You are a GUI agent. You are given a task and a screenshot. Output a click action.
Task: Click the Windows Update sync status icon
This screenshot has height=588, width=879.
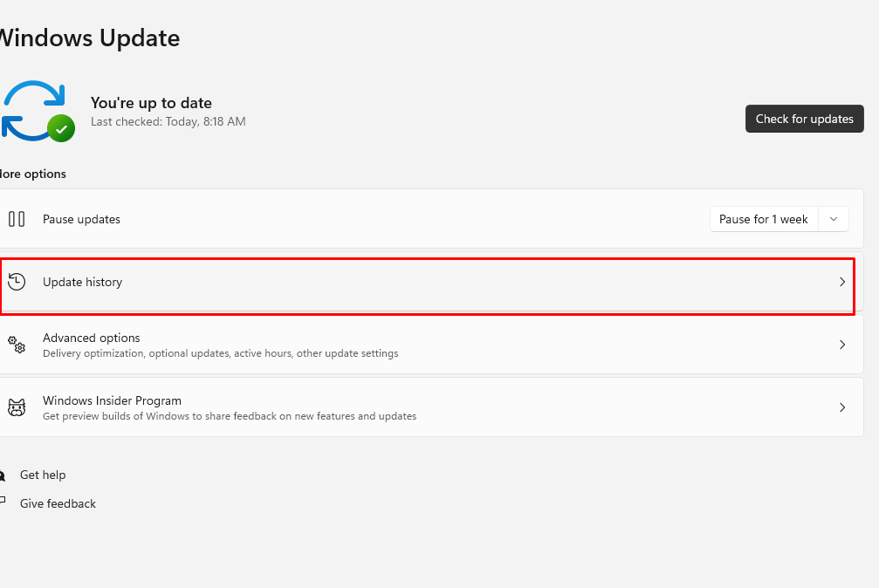point(38,111)
